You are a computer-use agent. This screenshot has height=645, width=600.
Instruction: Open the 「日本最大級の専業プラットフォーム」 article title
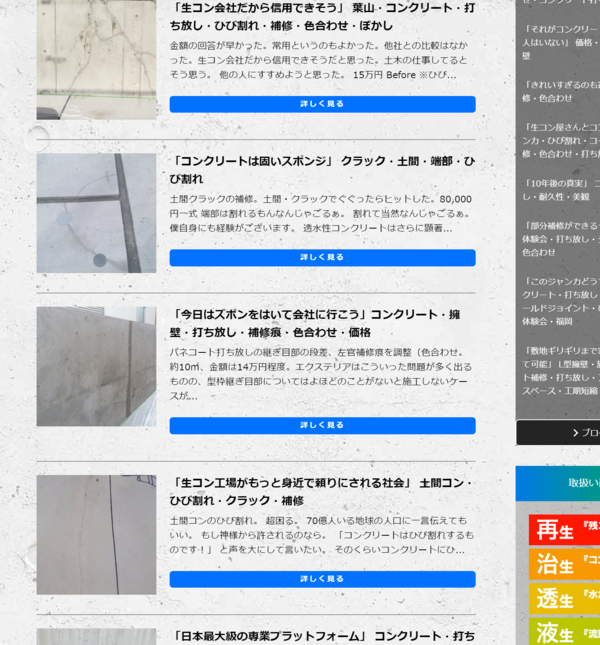coord(322,637)
